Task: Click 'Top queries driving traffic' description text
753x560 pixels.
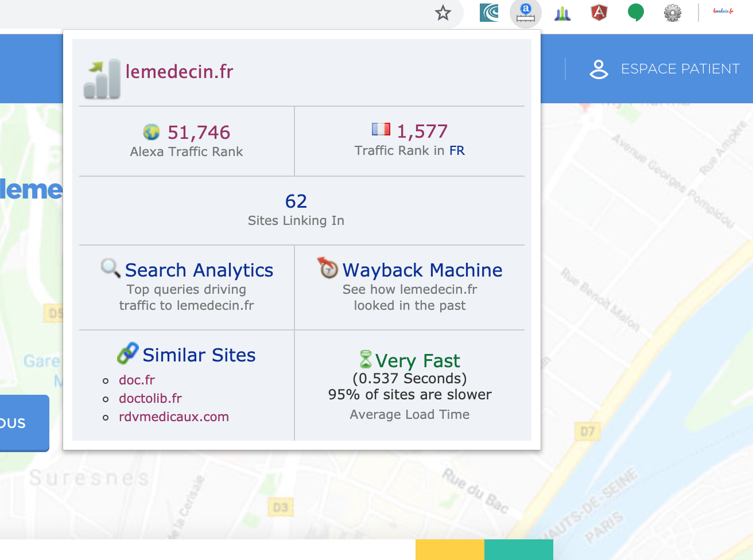Action: click(187, 297)
